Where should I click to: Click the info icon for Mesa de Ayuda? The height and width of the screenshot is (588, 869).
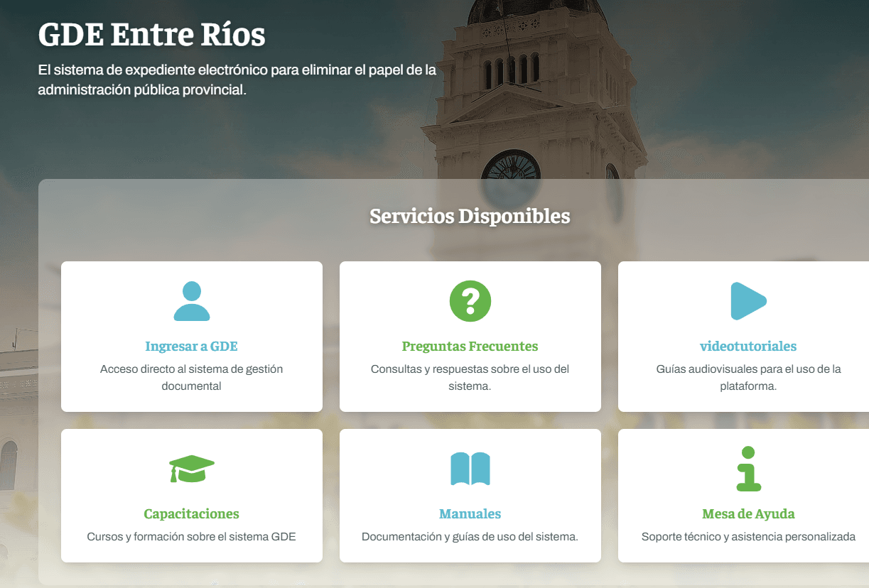coord(749,469)
